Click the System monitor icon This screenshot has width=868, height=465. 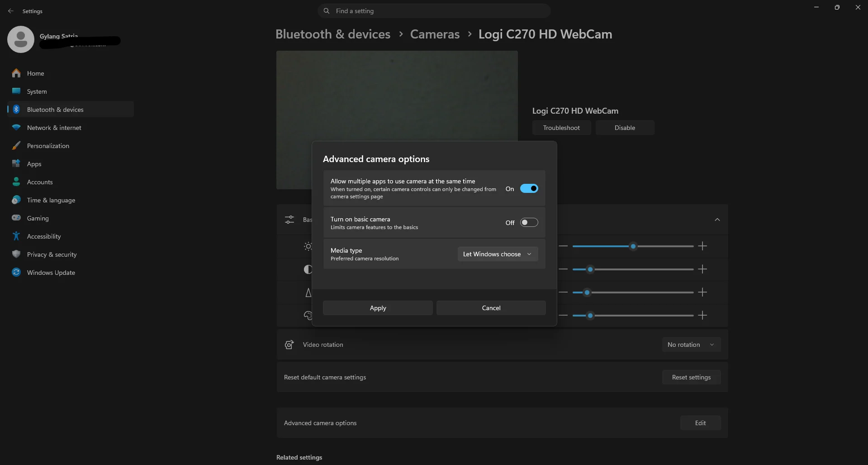pos(16,91)
